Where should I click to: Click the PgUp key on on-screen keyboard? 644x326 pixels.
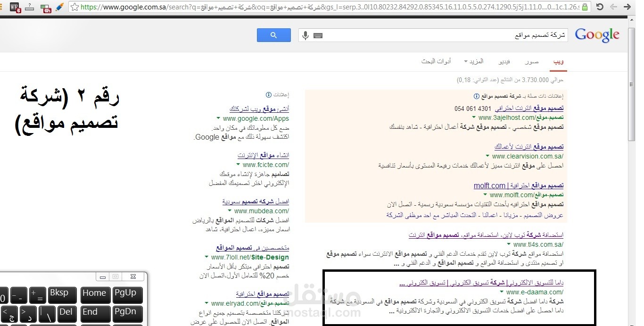click(127, 295)
